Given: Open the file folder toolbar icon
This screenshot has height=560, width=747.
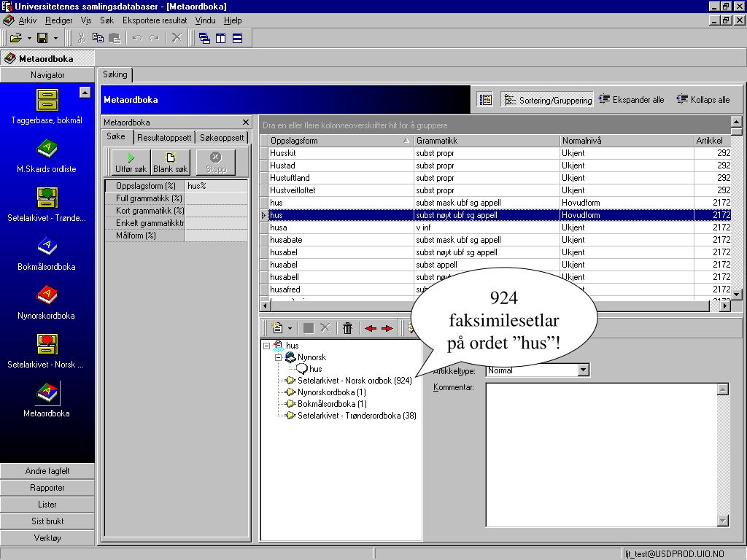Looking at the screenshot, I should coord(16,38).
